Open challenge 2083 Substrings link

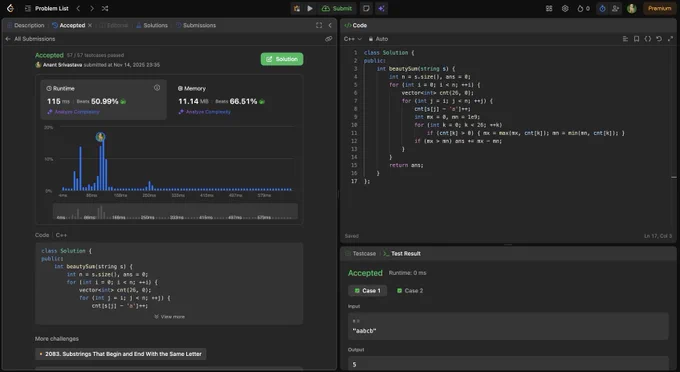point(121,354)
